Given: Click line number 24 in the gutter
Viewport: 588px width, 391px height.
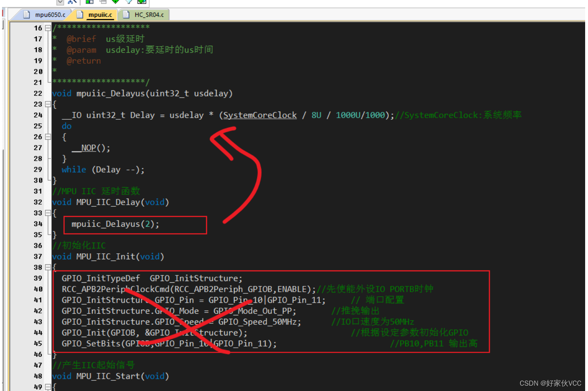Looking at the screenshot, I should (38, 115).
